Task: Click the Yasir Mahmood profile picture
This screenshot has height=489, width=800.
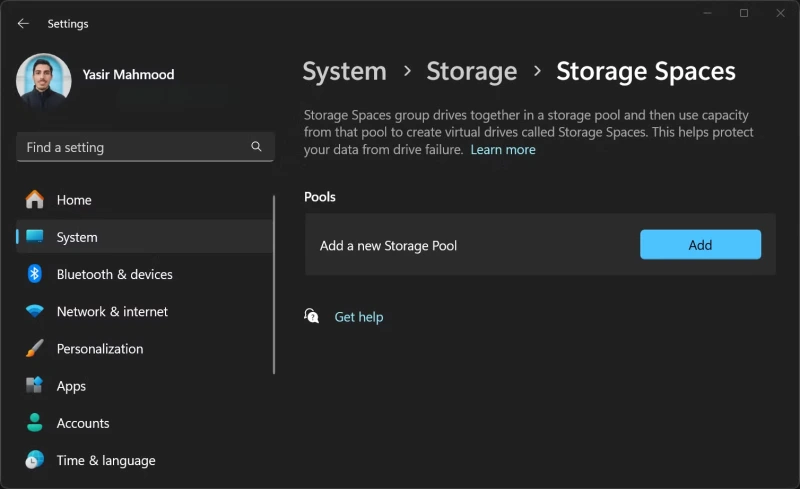Action: click(x=44, y=82)
